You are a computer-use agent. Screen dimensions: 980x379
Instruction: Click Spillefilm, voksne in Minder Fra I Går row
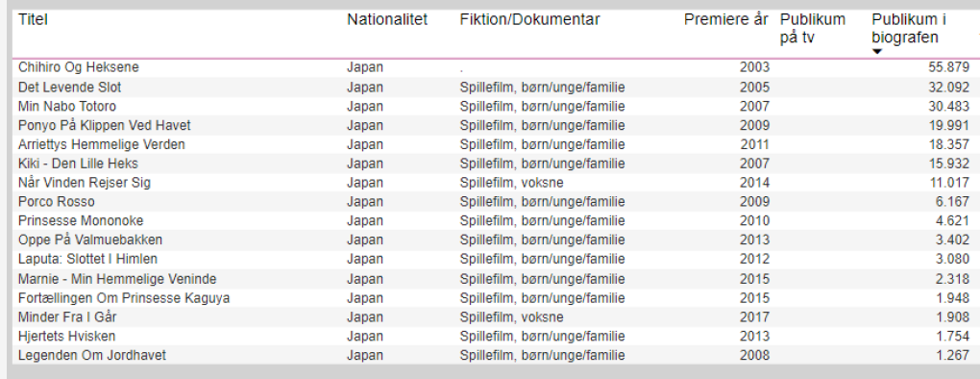(x=511, y=317)
